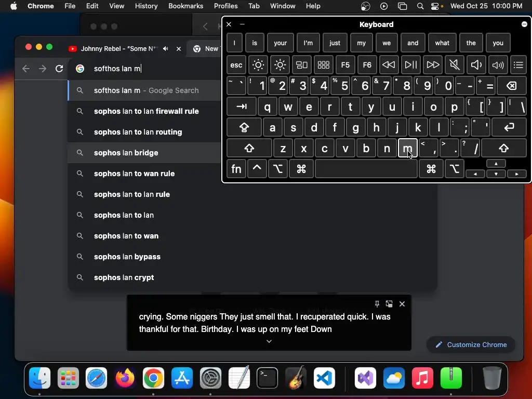Toggle the fn key
Screen dimensions: 532x399
click(236, 169)
